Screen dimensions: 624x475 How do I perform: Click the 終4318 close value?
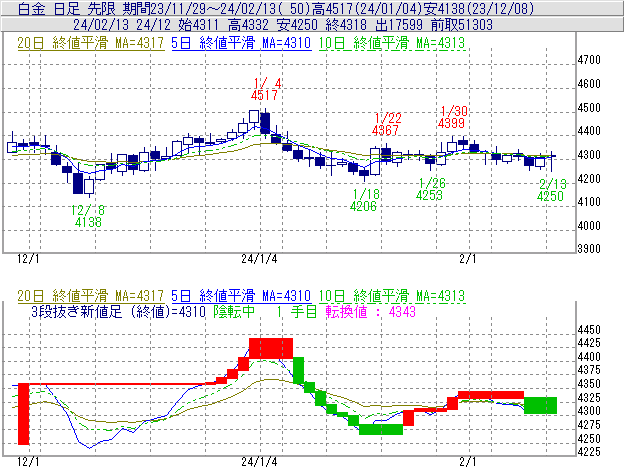click(346, 25)
